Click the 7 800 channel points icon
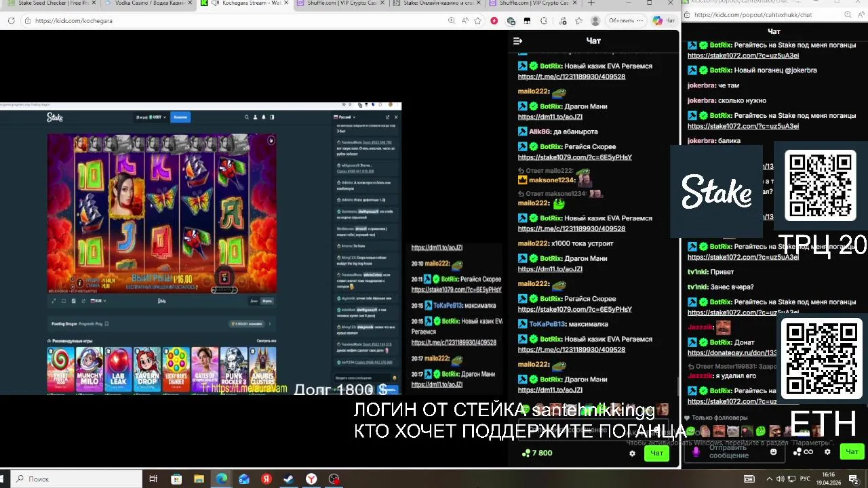The width and height of the screenshot is (868, 488). pos(526,453)
